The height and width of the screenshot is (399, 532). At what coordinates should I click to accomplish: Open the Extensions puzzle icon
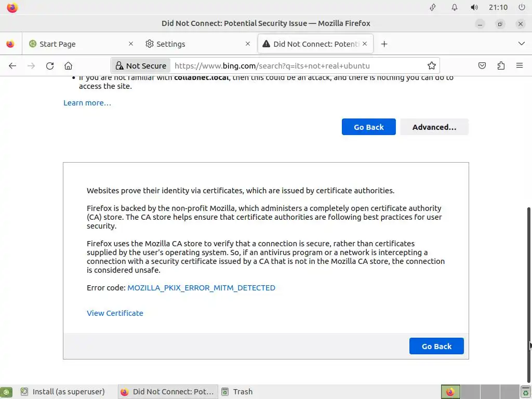pyautogui.click(x=501, y=66)
